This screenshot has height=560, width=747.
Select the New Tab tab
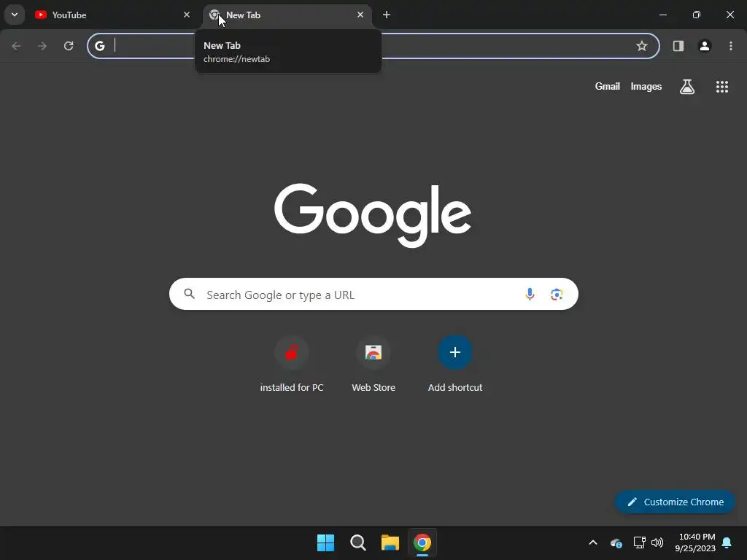coord(287,15)
